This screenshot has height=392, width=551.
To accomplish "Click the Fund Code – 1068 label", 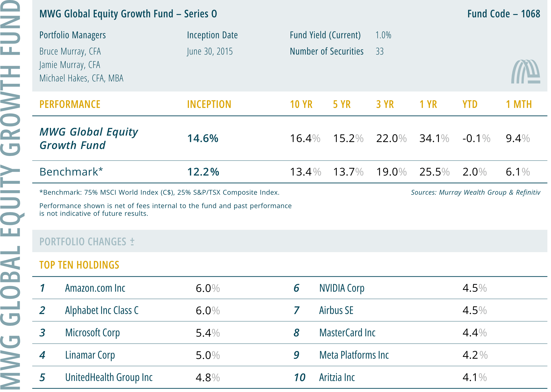I will click(503, 14).
